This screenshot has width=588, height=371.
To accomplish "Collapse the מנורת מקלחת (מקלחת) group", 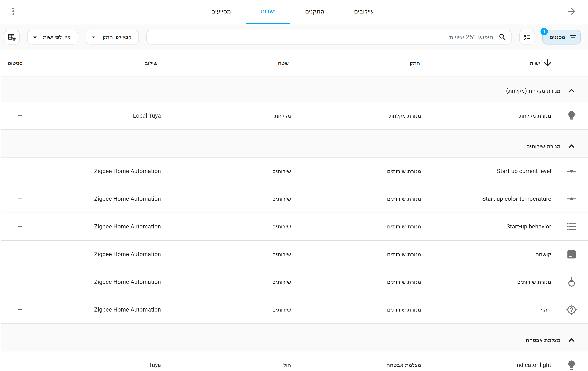I will point(571,91).
